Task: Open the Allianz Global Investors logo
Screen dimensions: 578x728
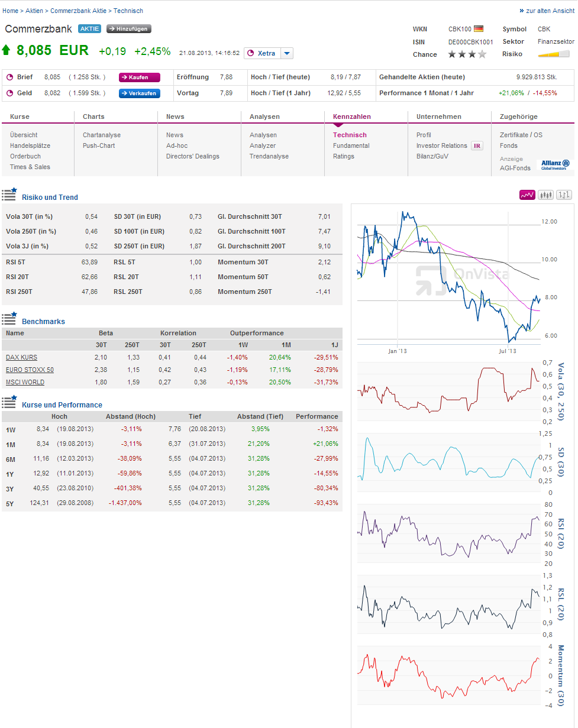Action: 555,165
